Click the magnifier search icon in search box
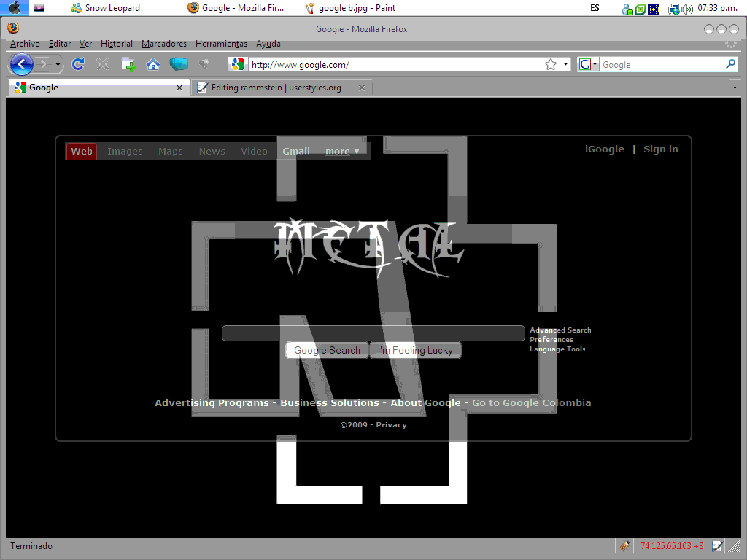This screenshot has width=747, height=560. pos(730,64)
